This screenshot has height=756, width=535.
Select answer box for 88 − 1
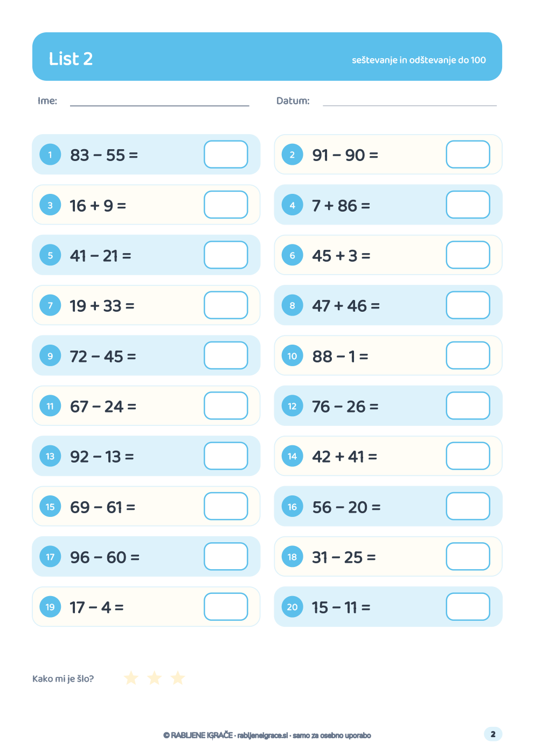coord(468,355)
